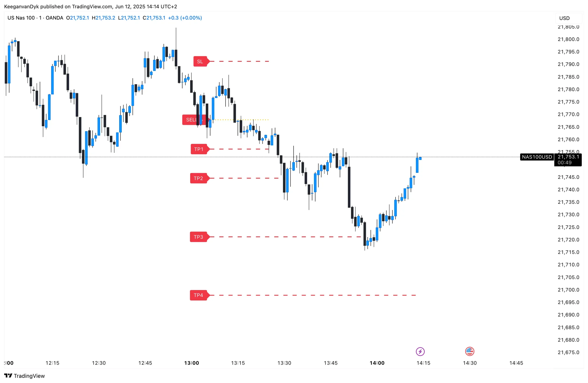Click the US flag economic event icon

tap(469, 351)
